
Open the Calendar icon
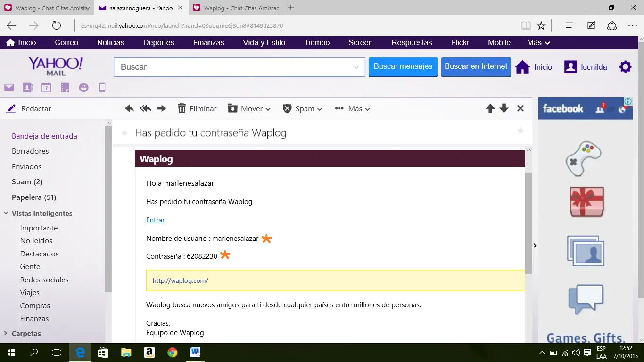(x=46, y=87)
